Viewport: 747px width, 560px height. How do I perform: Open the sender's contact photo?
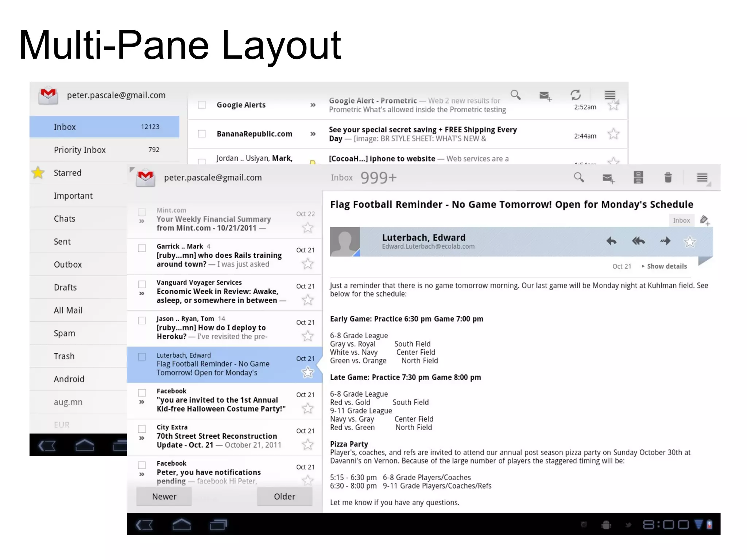tap(345, 242)
